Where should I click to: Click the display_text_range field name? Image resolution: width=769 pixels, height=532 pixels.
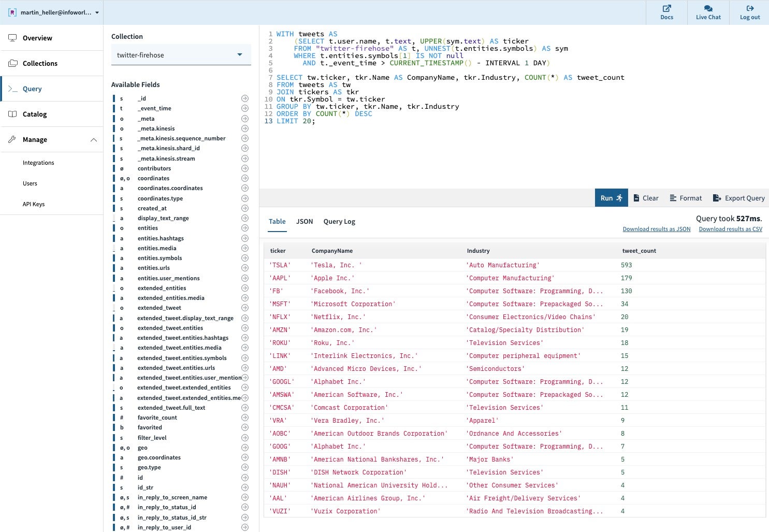pyautogui.click(x=163, y=218)
